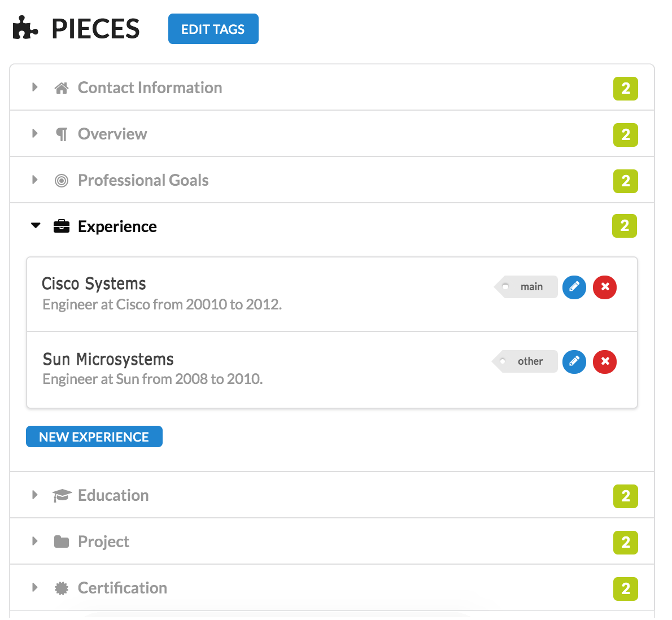Click the folder icon next to Project
Viewport: 672px width, 620px height.
click(62, 542)
